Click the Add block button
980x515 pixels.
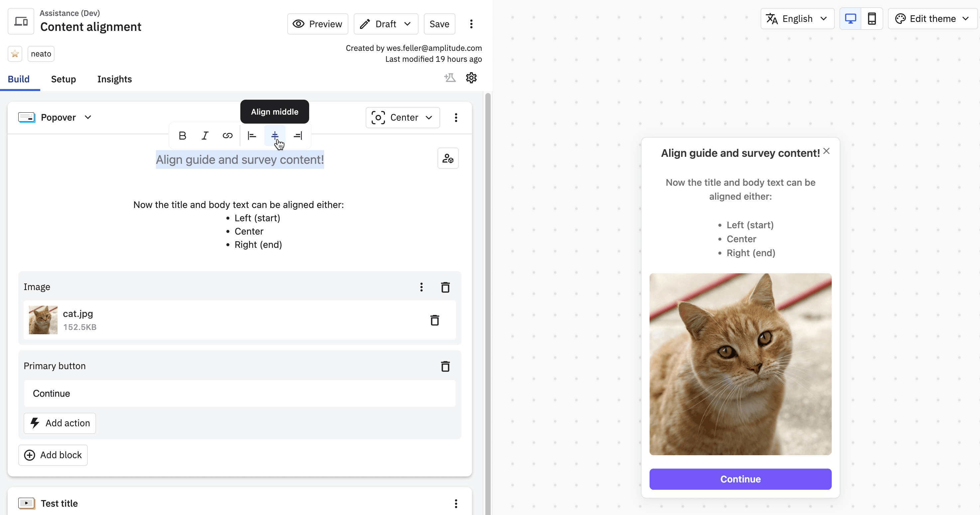(x=53, y=455)
